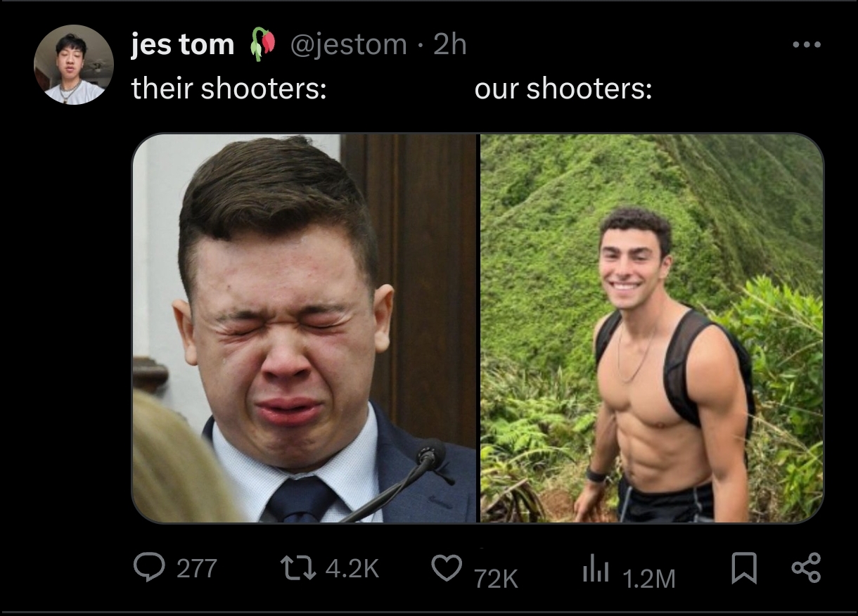Click the repost arrows icon
Image resolution: width=858 pixels, height=616 pixels.
[297, 568]
